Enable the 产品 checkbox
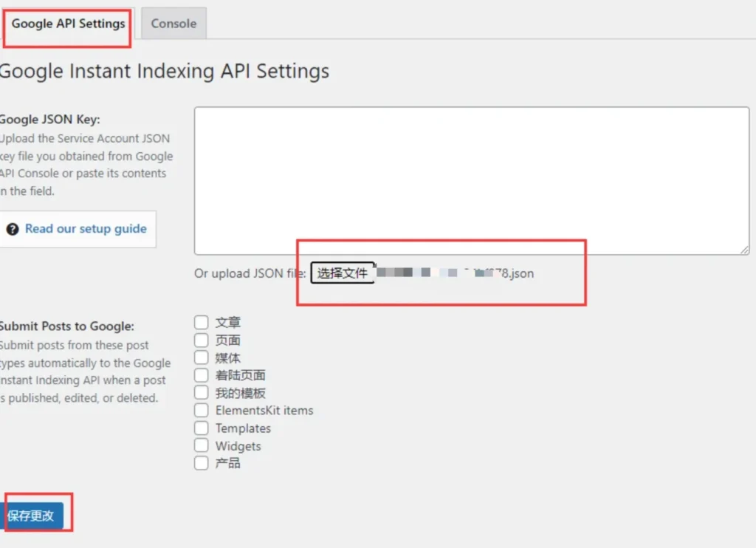Image resolution: width=756 pixels, height=548 pixels. 201,463
